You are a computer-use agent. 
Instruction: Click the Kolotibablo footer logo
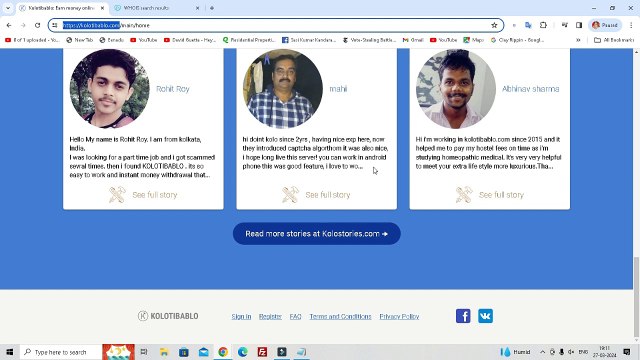click(x=168, y=316)
